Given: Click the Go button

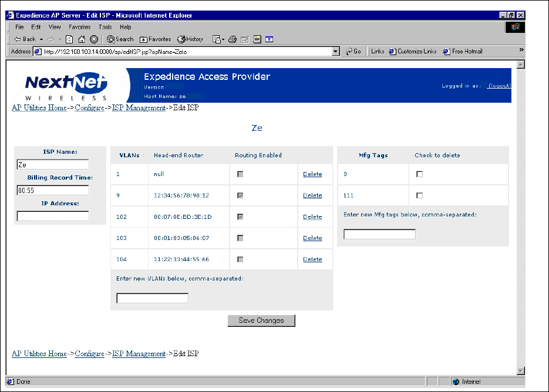Looking at the screenshot, I should (x=353, y=52).
